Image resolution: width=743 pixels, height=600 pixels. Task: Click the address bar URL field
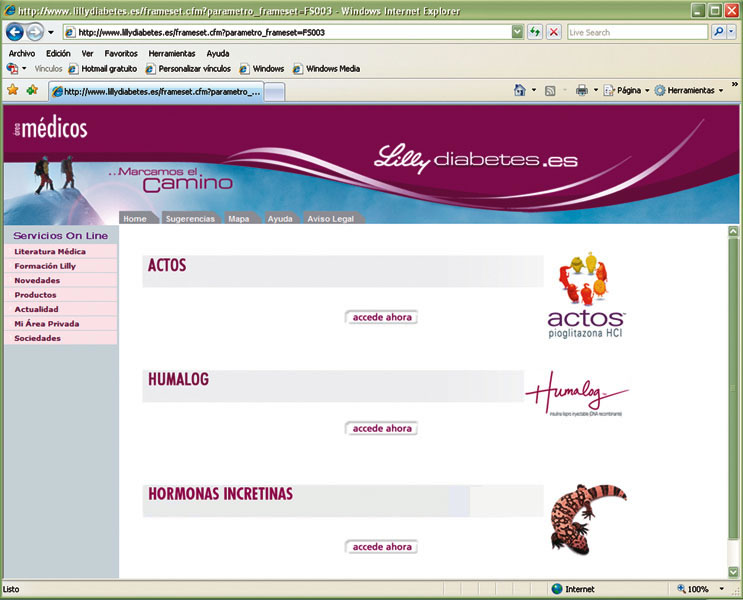click(288, 32)
